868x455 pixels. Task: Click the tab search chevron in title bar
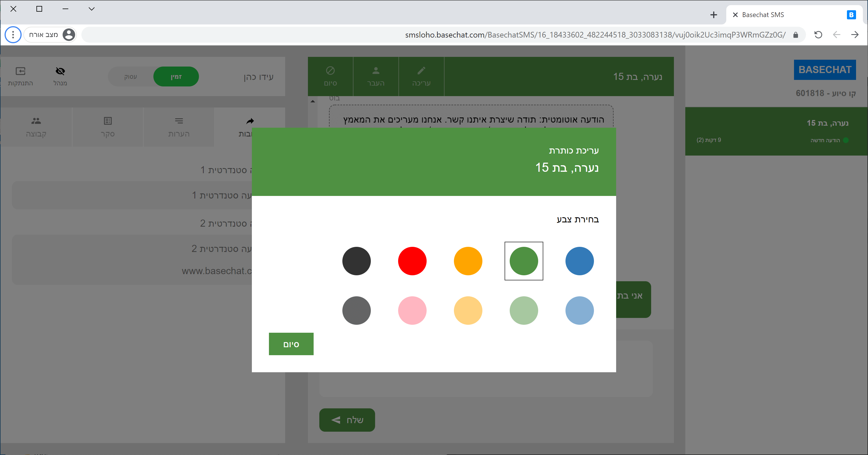91,9
